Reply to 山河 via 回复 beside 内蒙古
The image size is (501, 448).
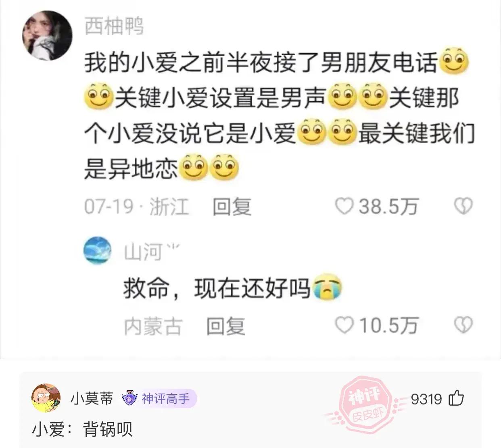[x=225, y=326]
